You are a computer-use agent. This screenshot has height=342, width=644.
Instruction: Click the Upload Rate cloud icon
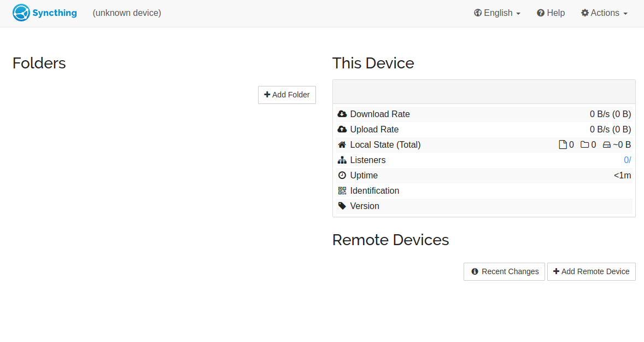coord(342,129)
